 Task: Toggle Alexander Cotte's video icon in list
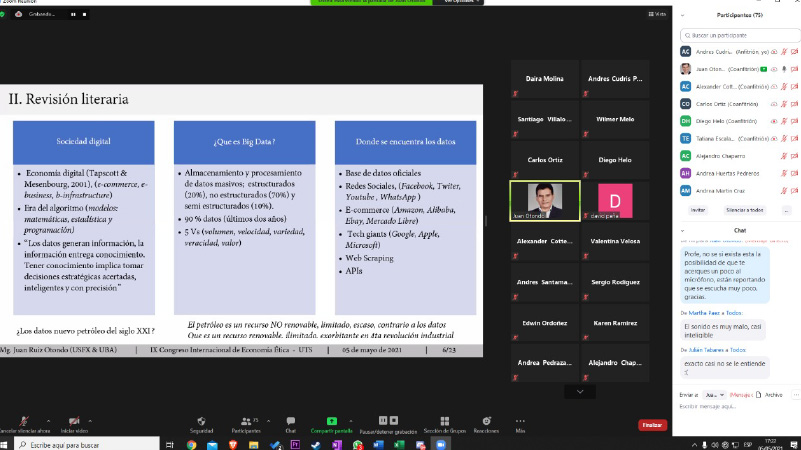(794, 87)
